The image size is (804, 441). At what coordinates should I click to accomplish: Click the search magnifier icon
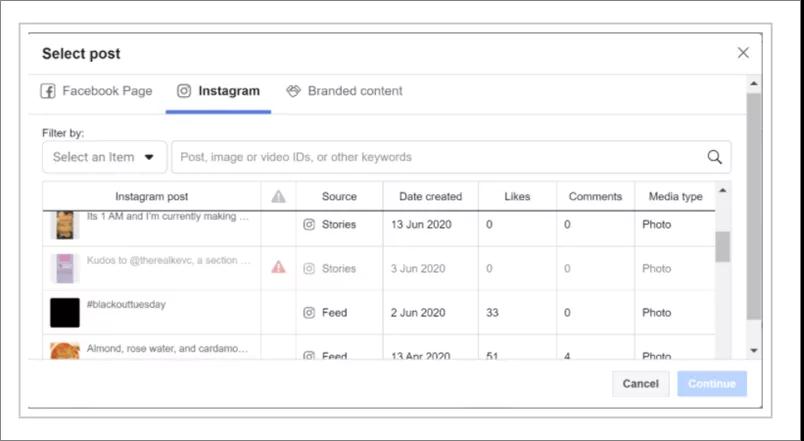(714, 157)
